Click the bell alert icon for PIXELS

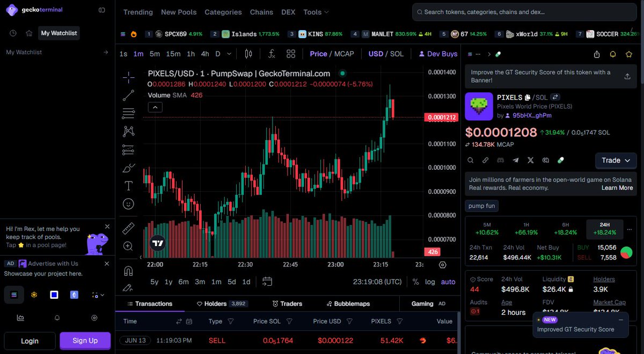[x=613, y=54]
